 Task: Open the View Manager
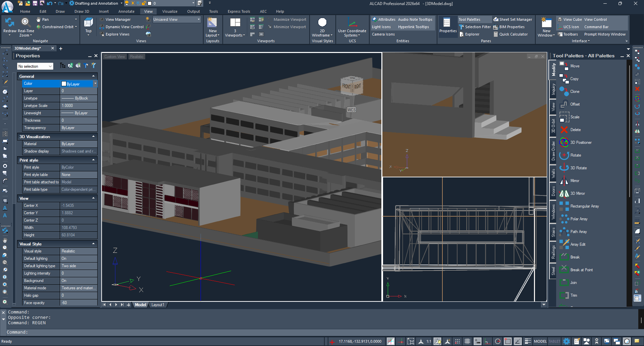pos(118,19)
